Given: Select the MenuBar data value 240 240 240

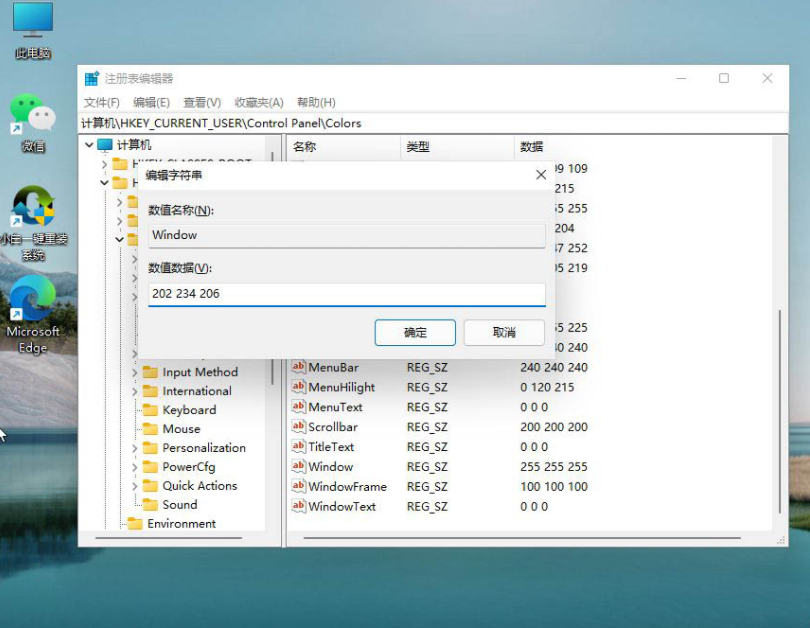Looking at the screenshot, I should pyautogui.click(x=554, y=367).
